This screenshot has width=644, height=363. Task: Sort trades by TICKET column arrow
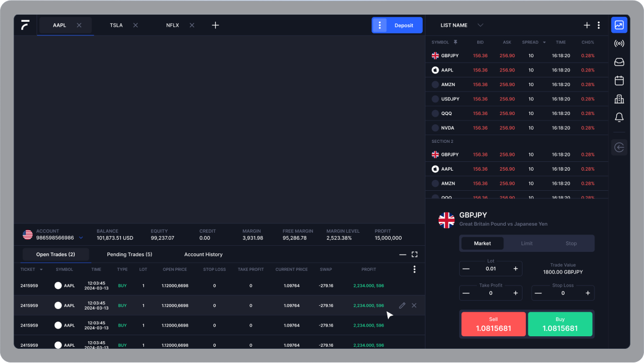[41, 270]
